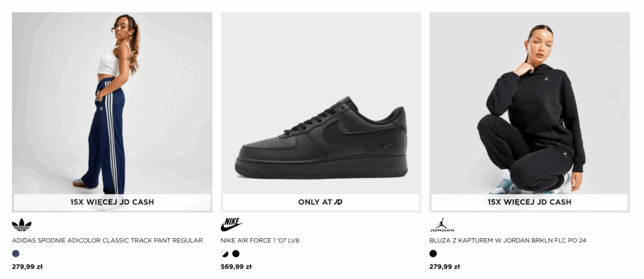The height and width of the screenshot is (279, 644).
Task: Click the Nike swoosh brand logo
Action: point(231,225)
